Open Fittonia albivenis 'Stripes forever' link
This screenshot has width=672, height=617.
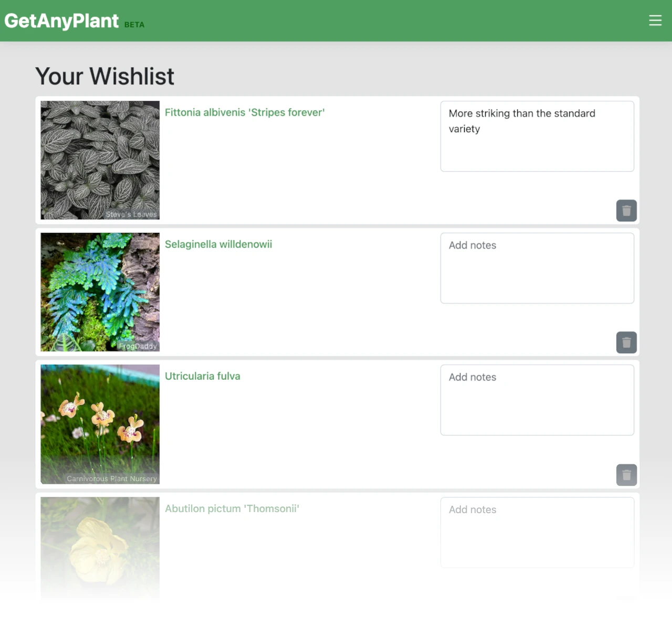[245, 112]
